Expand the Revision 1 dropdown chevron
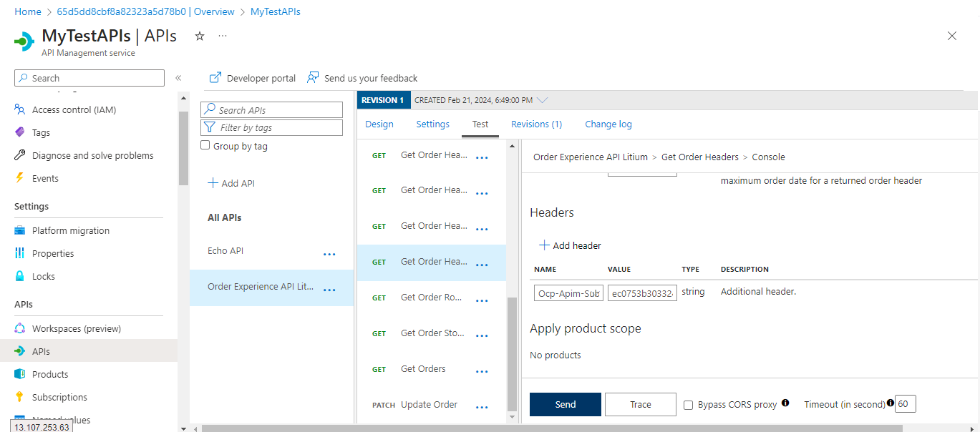This screenshot has width=980, height=432. coord(542,100)
